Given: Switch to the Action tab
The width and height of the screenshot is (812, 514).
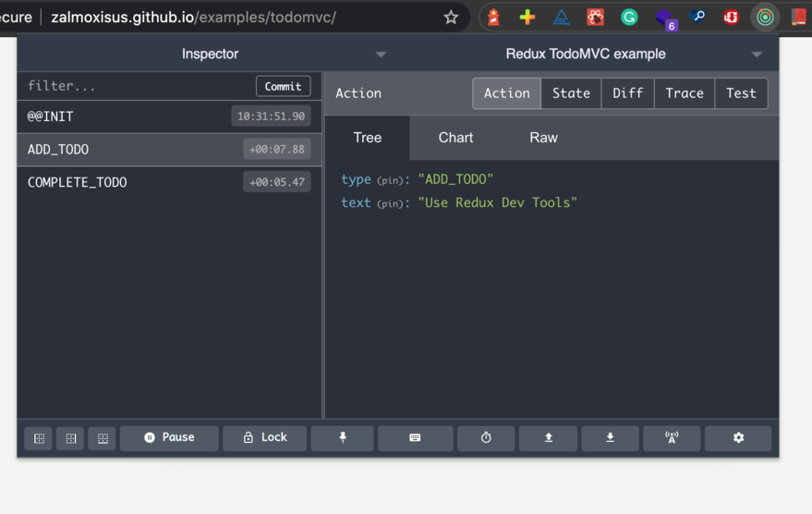Looking at the screenshot, I should [x=507, y=93].
